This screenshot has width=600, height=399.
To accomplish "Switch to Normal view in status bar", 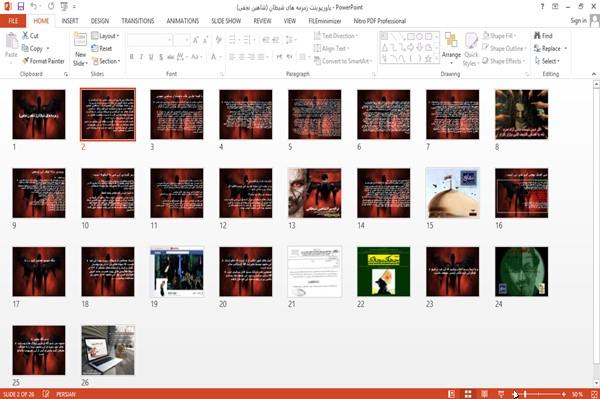I will [x=452, y=394].
